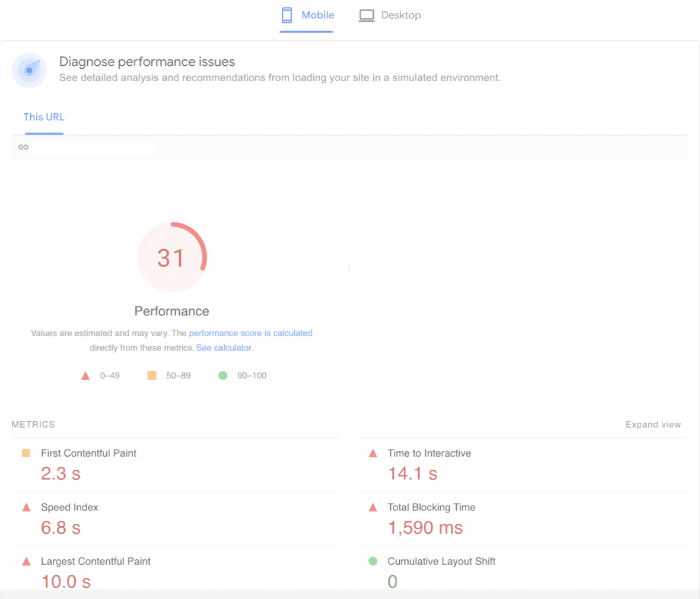Click the 0–49 legend text
This screenshot has width=700, height=599.
[110, 376]
